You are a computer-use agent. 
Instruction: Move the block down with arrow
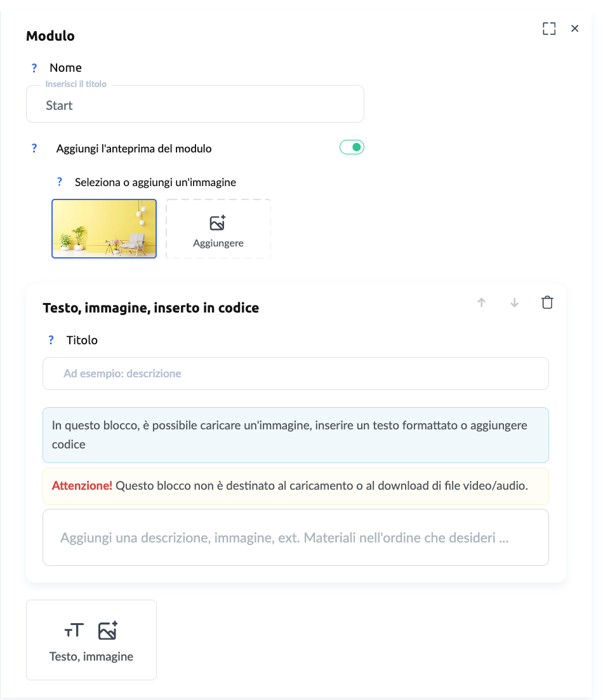(x=515, y=303)
